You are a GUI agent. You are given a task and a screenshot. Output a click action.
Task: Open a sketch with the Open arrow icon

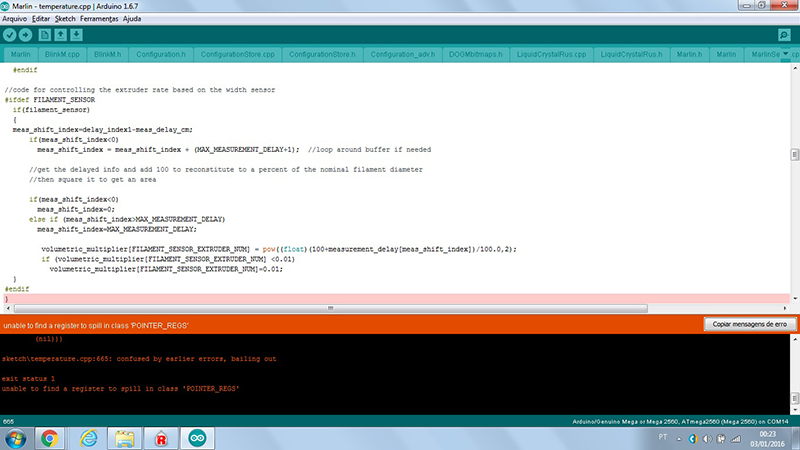(x=61, y=35)
